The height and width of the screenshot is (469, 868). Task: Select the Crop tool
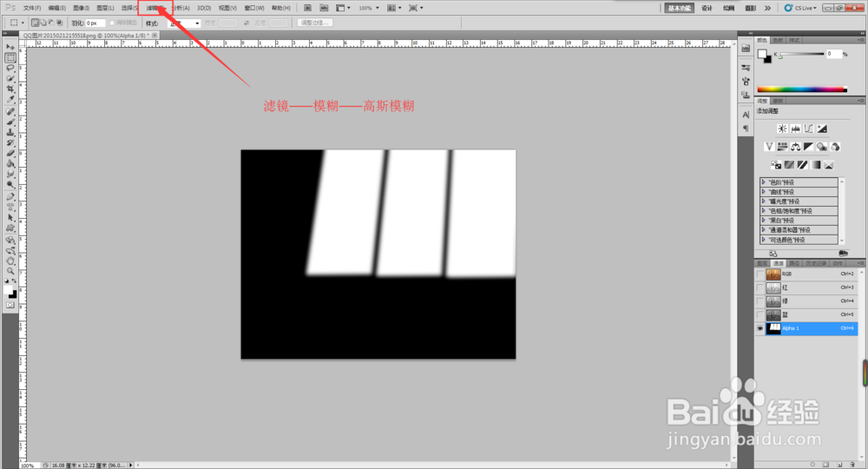10,89
